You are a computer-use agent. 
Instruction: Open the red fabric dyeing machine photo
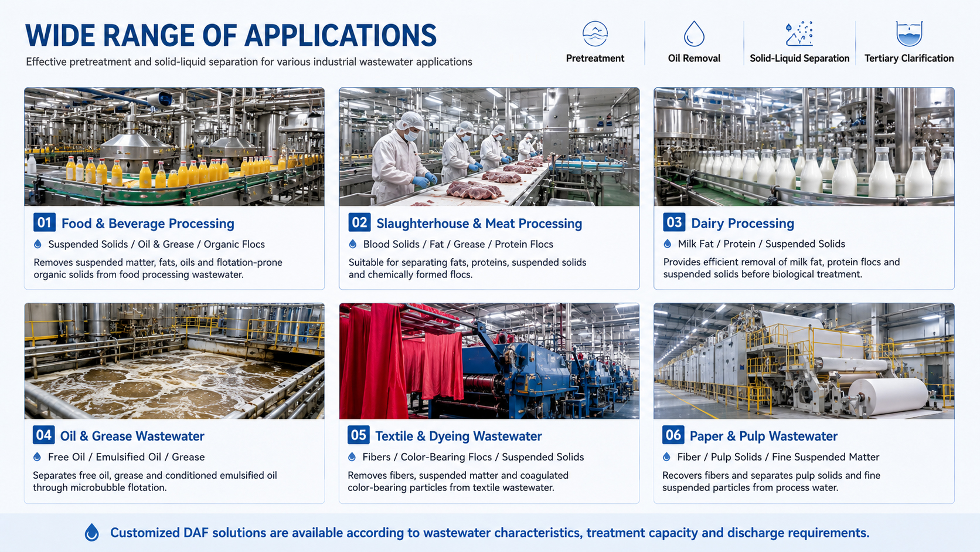pyautogui.click(x=489, y=361)
